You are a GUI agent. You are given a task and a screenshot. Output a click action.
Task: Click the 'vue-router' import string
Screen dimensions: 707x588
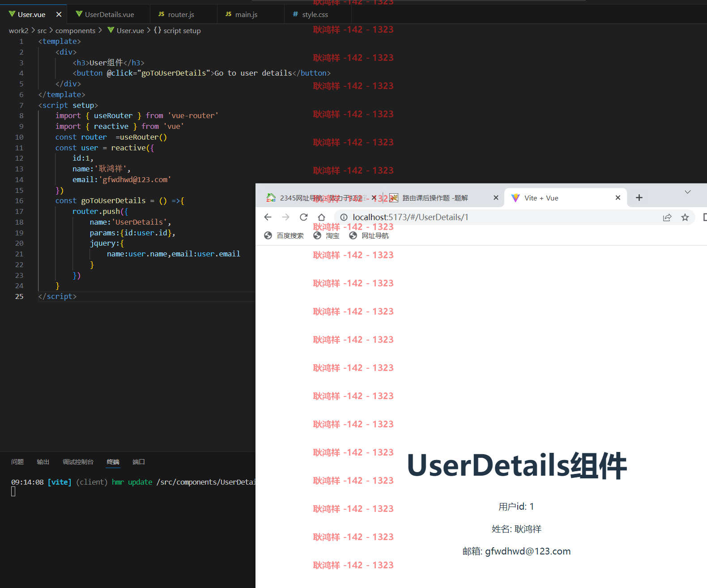193,115
